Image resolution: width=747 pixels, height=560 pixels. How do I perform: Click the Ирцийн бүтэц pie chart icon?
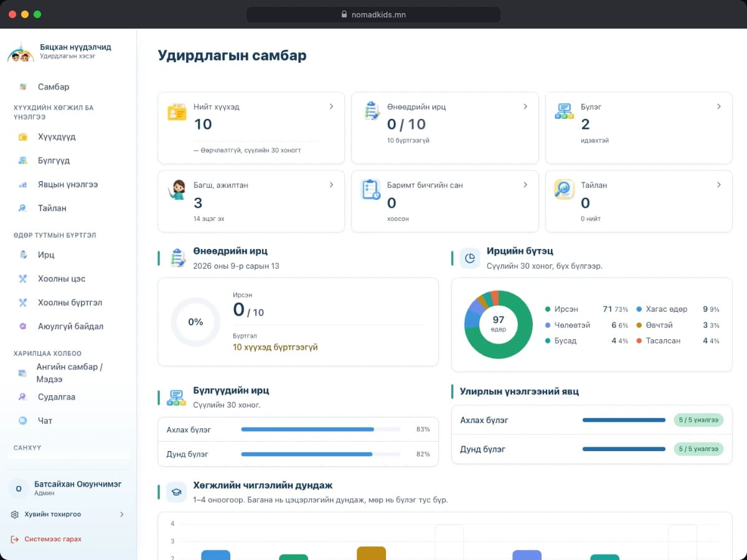(470, 258)
